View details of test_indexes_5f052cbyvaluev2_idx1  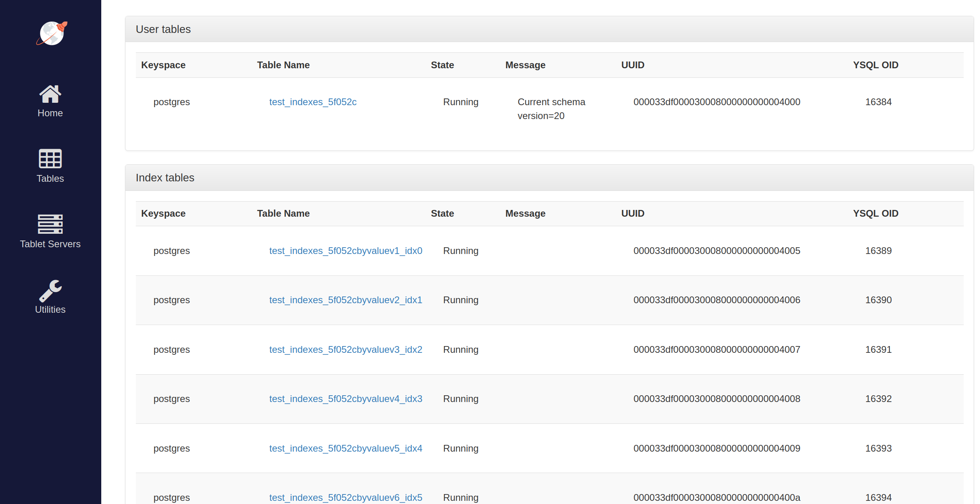(345, 300)
